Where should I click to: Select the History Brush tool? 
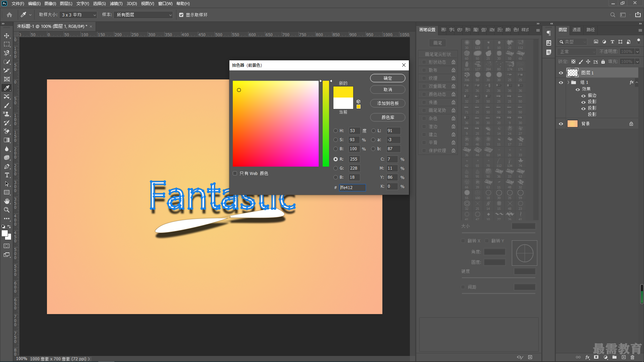pos(7,123)
